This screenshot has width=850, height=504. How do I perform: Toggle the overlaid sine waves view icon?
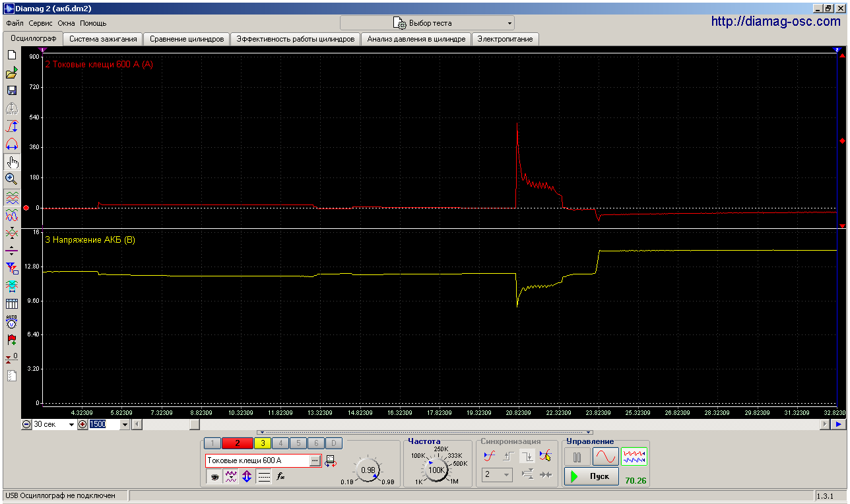click(12, 215)
